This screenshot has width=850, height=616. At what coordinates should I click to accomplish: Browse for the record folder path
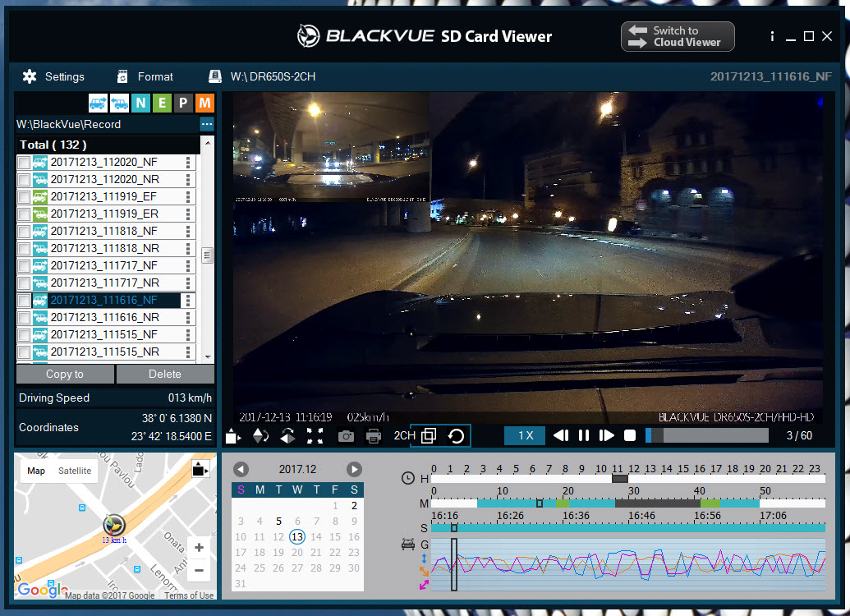pyautogui.click(x=206, y=124)
